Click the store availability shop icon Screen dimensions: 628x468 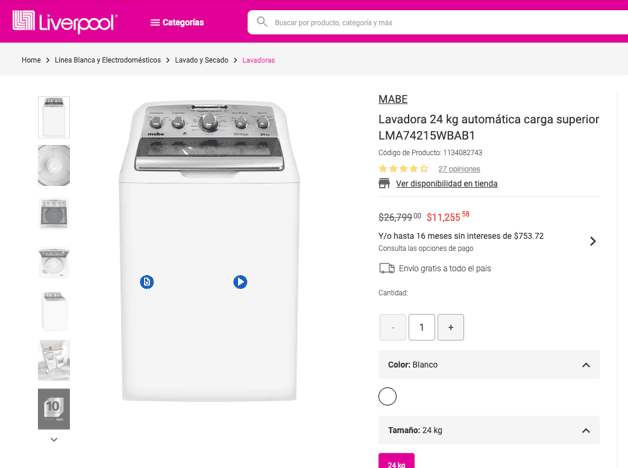pyautogui.click(x=384, y=183)
